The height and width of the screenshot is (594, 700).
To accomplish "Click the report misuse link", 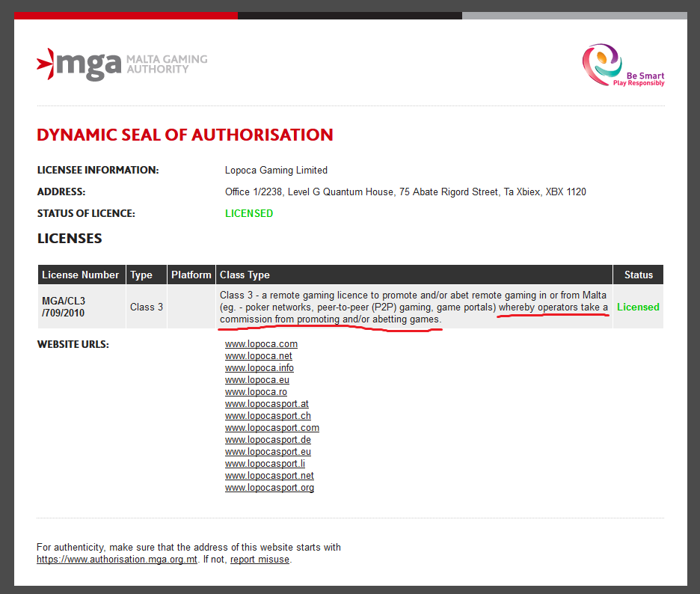I will (x=260, y=559).
